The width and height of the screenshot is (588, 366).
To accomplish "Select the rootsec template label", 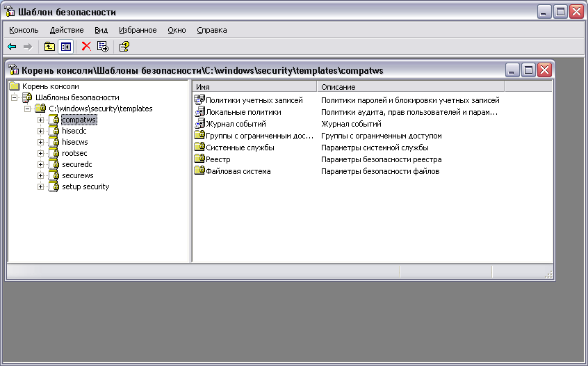I will [x=74, y=153].
